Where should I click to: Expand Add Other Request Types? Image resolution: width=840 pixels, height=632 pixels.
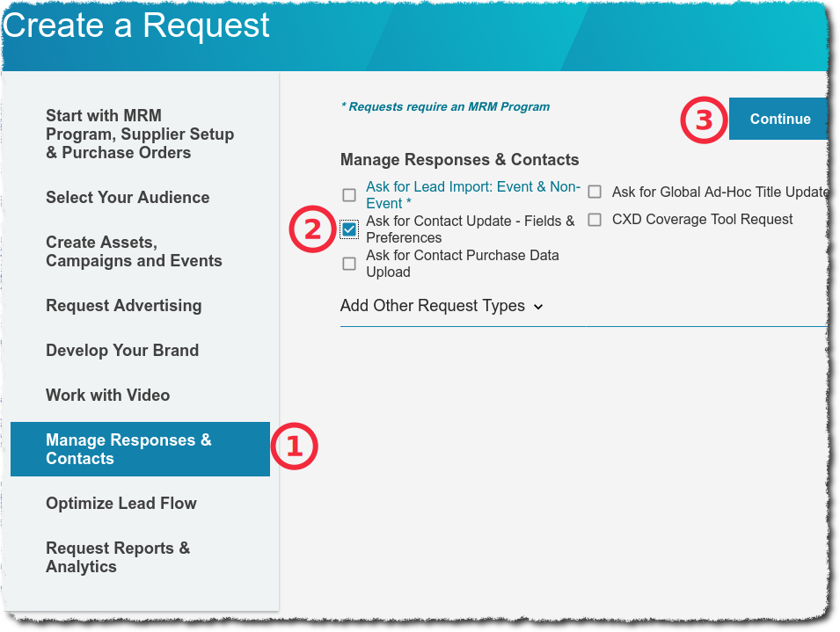coord(432,306)
